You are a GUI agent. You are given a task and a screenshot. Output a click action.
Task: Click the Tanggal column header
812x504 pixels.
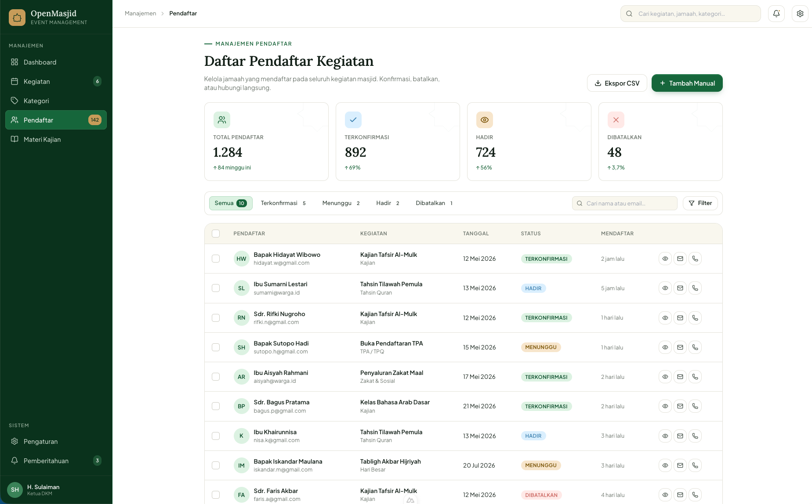click(476, 234)
